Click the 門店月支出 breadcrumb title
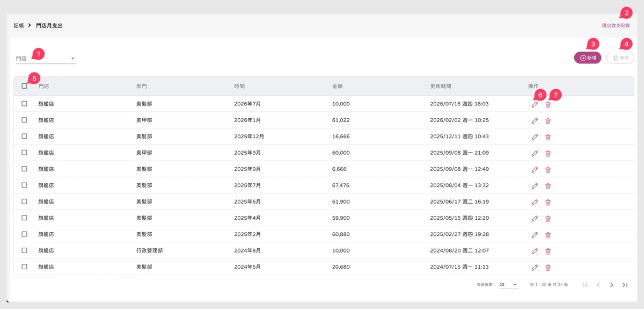This screenshot has height=309, width=644. coord(49,25)
